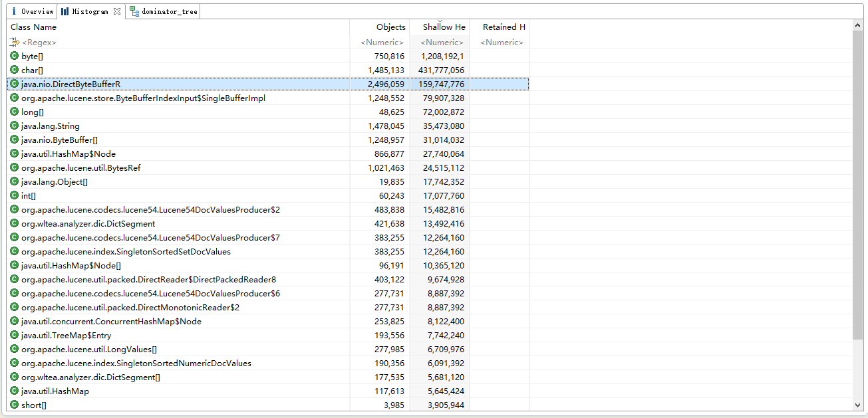
Task: Switch to the Overview tab
Action: (x=33, y=11)
